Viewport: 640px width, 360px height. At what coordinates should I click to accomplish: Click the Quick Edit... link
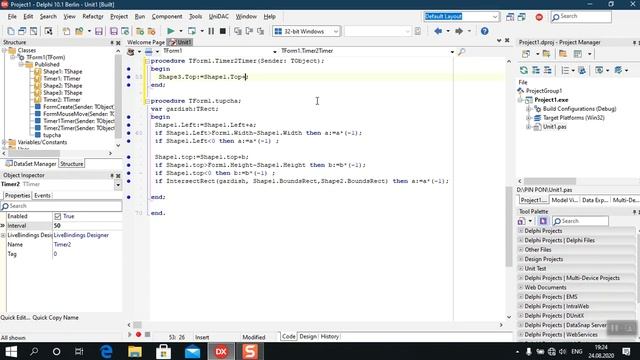[x=15, y=318]
